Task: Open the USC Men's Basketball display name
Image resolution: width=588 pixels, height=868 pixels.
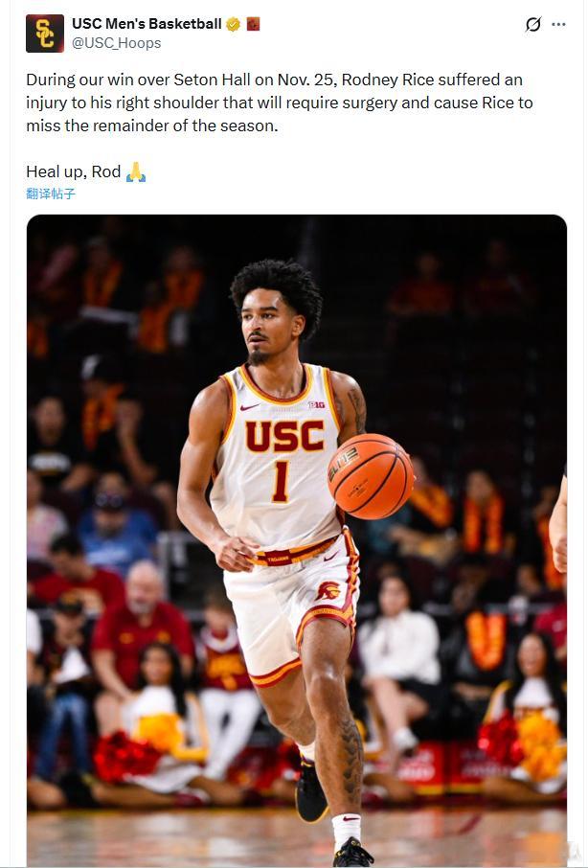Action: click(147, 24)
